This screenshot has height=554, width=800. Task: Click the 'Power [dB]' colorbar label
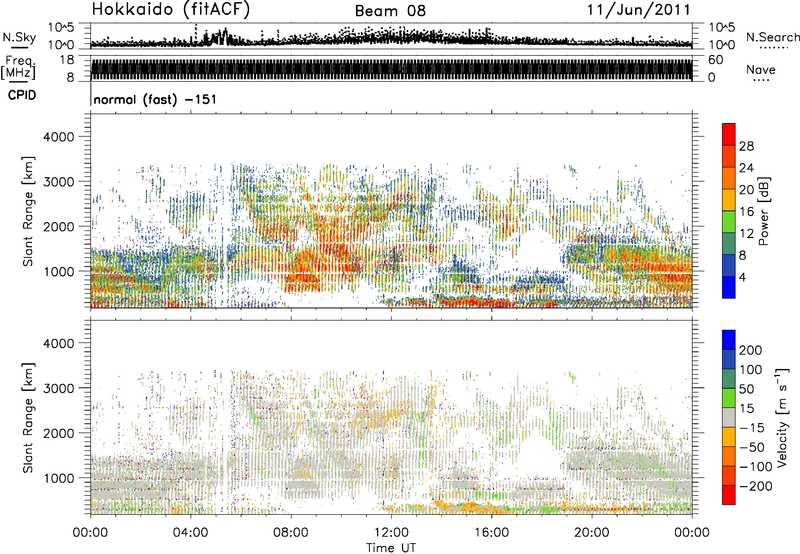pos(763,211)
